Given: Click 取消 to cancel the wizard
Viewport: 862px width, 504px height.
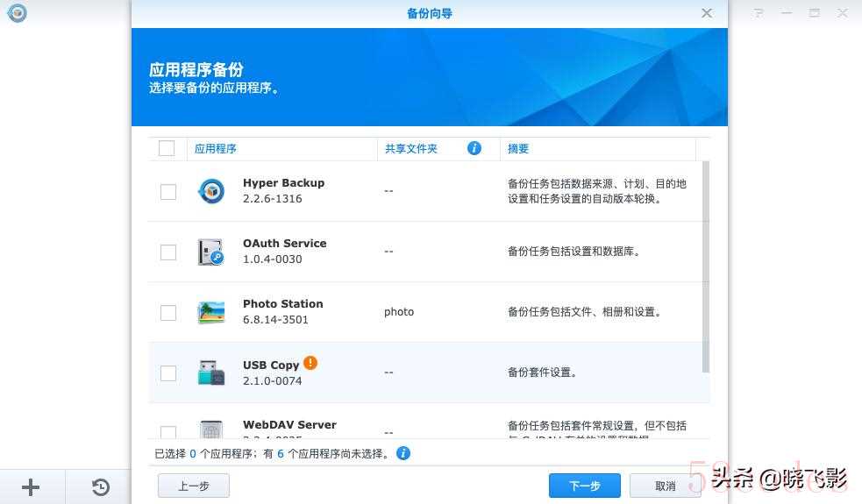Looking at the screenshot, I should (666, 486).
